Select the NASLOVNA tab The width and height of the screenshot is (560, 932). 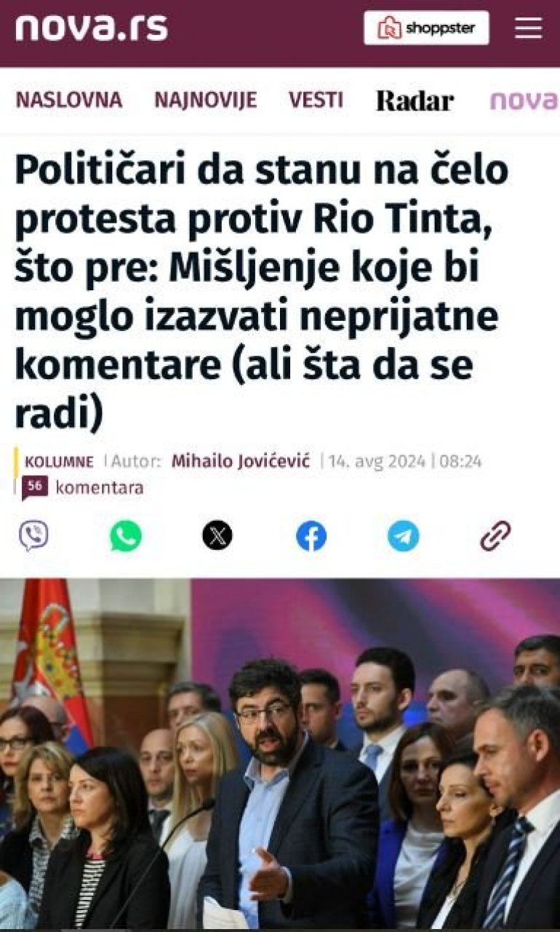(69, 100)
